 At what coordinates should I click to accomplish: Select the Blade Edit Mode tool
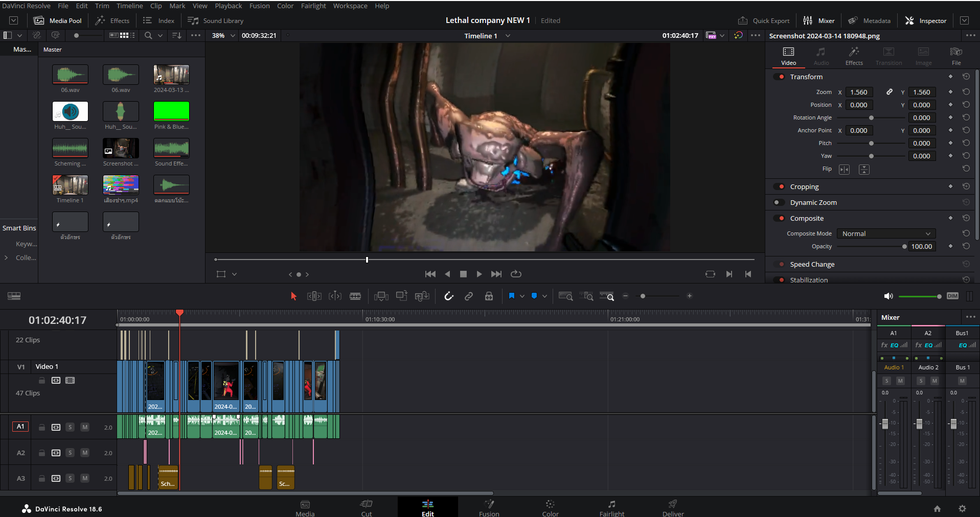tap(355, 296)
